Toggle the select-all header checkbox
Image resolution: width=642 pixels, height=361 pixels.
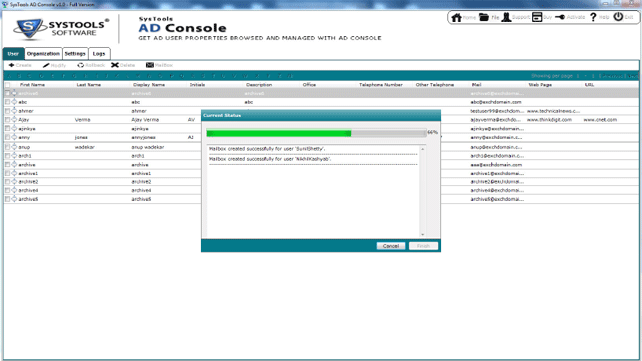(x=7, y=85)
